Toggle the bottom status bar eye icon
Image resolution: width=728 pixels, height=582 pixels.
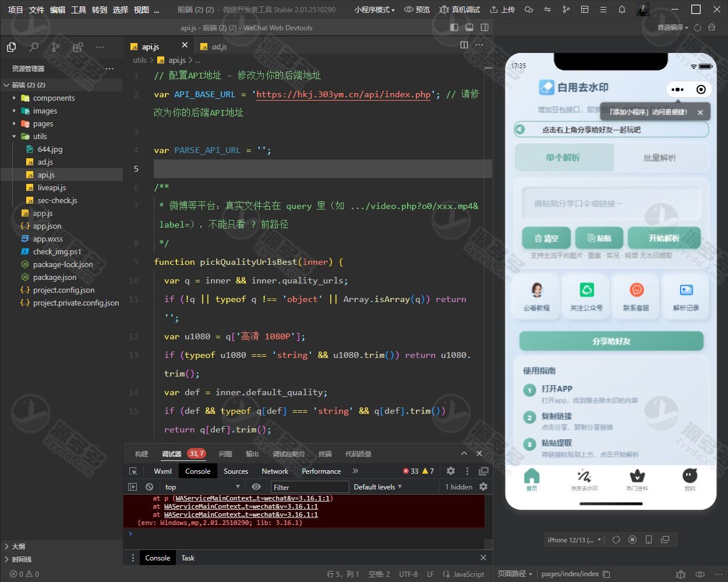[701, 574]
